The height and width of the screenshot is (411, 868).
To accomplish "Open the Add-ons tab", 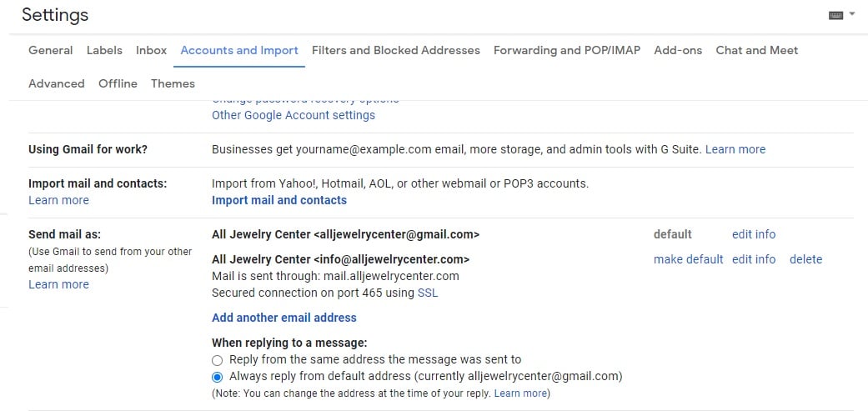I will tap(678, 50).
